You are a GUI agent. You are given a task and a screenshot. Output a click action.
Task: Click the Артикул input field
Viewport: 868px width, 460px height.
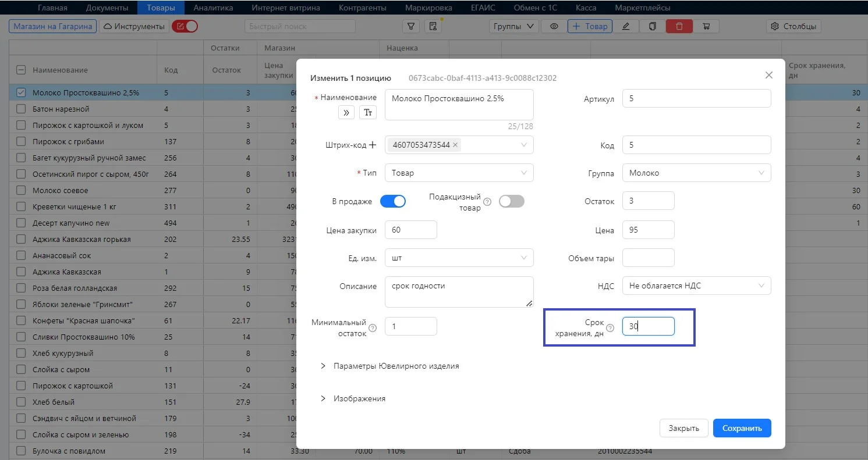[696, 98]
